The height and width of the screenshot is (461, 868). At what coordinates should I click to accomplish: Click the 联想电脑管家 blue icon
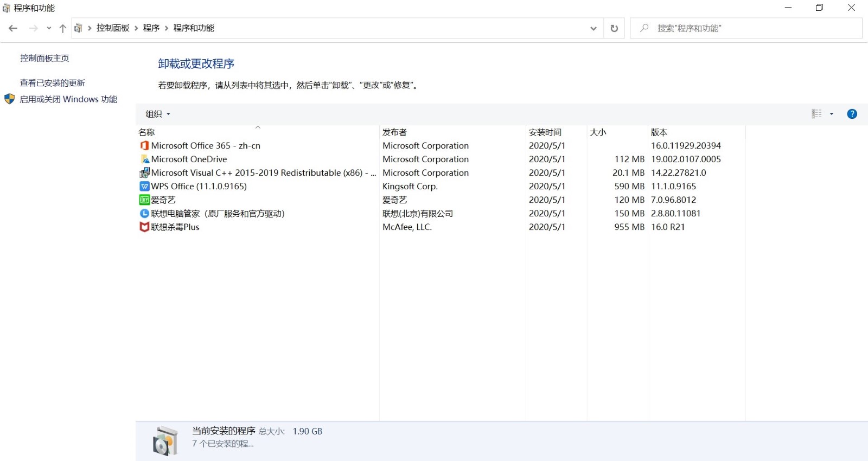(144, 213)
